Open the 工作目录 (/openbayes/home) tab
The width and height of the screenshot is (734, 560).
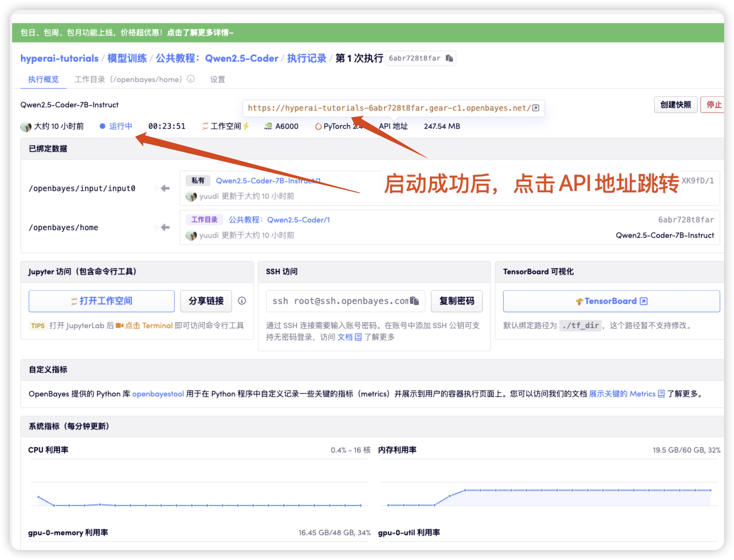coord(128,79)
